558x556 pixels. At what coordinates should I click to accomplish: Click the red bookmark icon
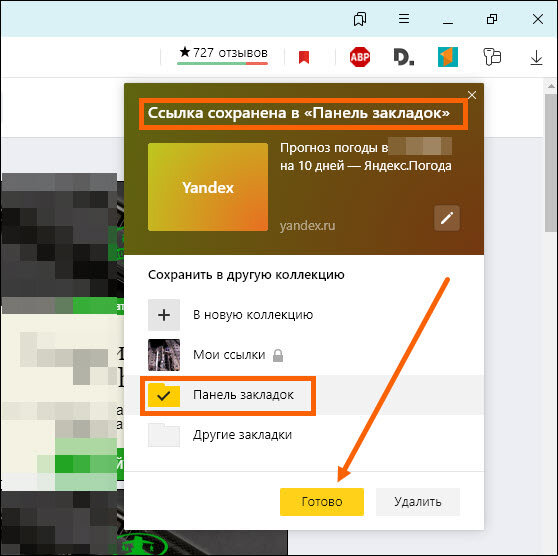[304, 57]
